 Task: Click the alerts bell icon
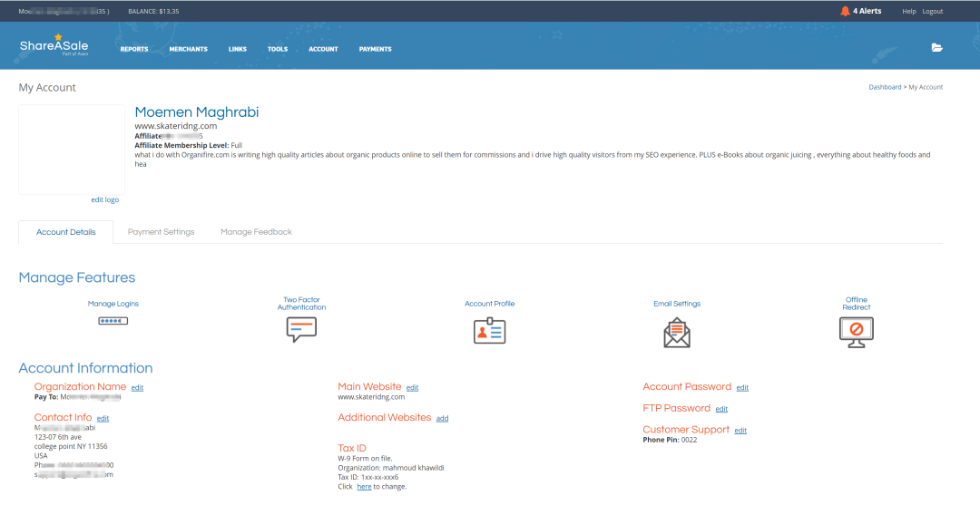(x=845, y=11)
